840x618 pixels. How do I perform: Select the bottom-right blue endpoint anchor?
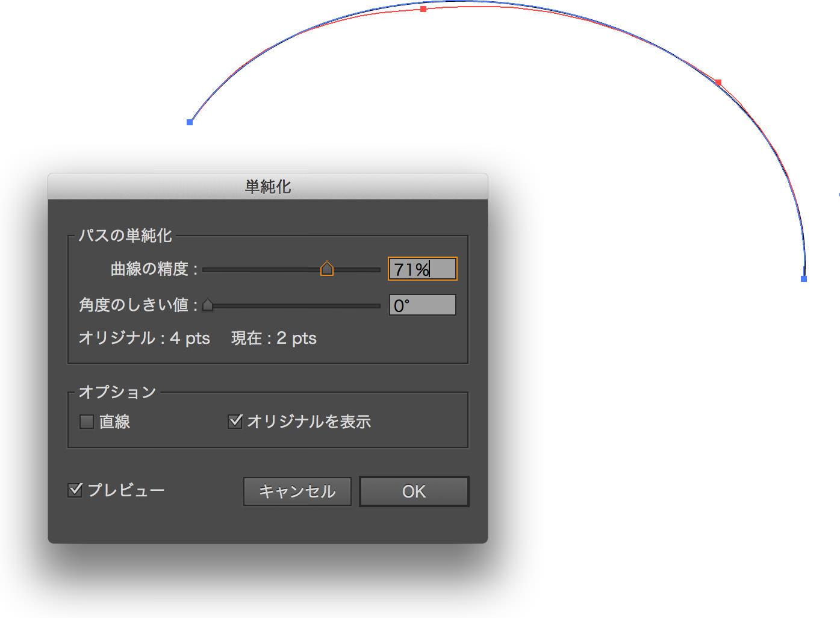804,279
